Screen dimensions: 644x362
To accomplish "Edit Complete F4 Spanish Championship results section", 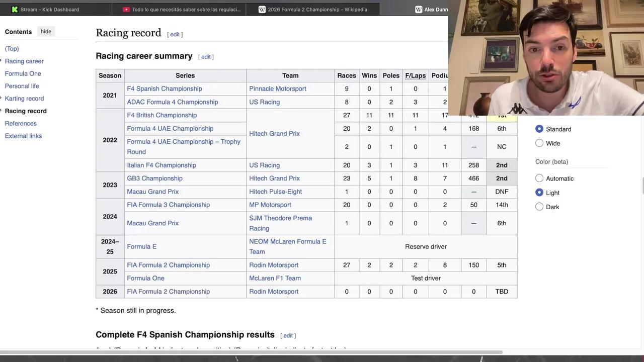I will coord(288,335).
